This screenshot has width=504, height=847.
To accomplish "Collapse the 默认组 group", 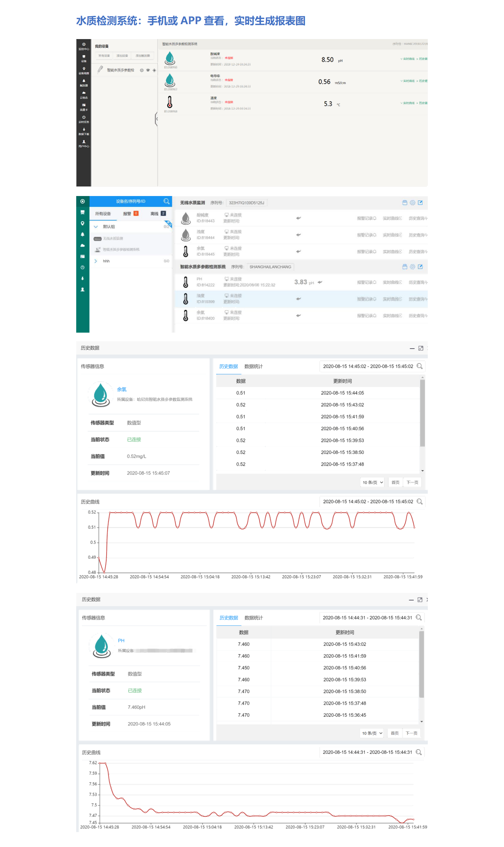I will [x=96, y=227].
